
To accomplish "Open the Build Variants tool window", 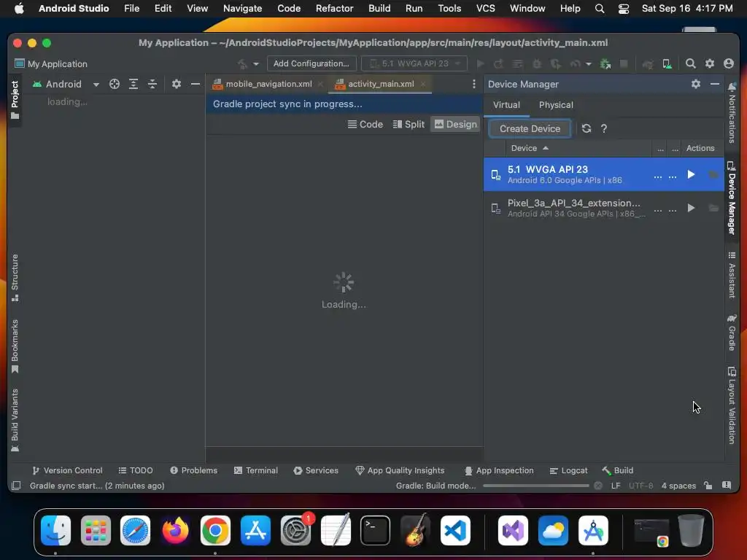I will 15,421.
